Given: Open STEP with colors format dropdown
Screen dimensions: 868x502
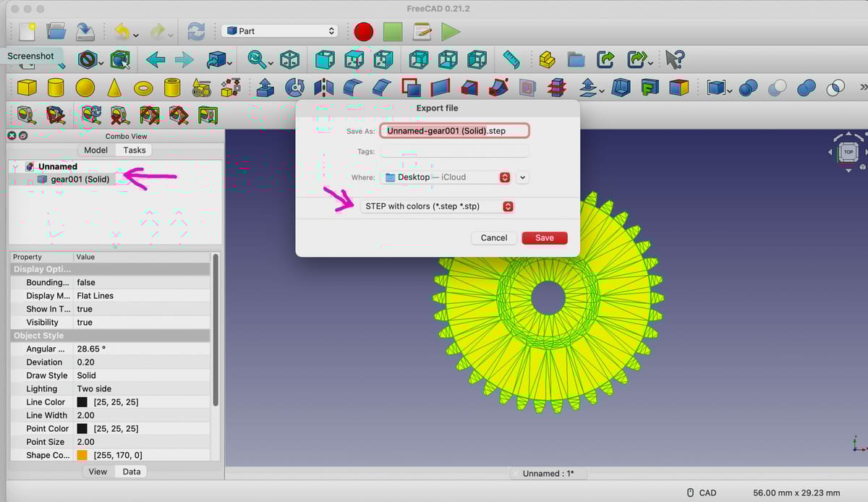Looking at the screenshot, I should (437, 206).
